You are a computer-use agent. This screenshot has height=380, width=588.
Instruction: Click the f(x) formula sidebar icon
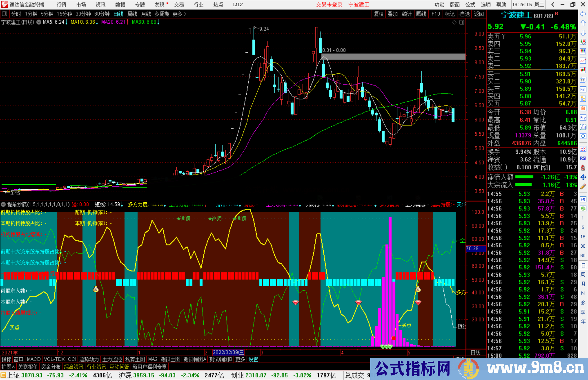(x=583, y=127)
